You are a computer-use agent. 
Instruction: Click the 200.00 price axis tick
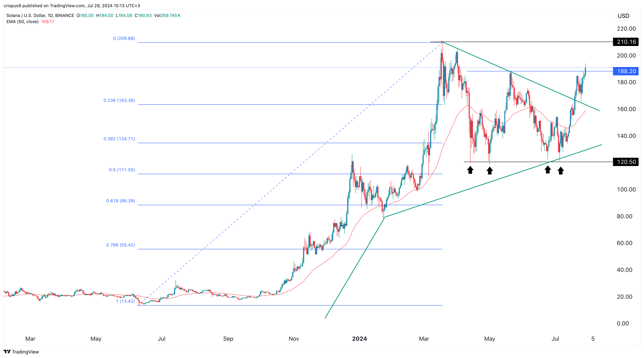click(x=626, y=55)
